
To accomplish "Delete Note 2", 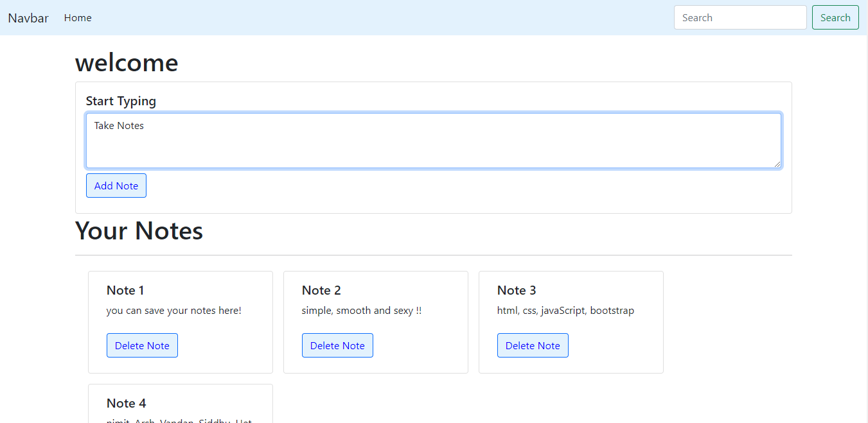I will (337, 345).
